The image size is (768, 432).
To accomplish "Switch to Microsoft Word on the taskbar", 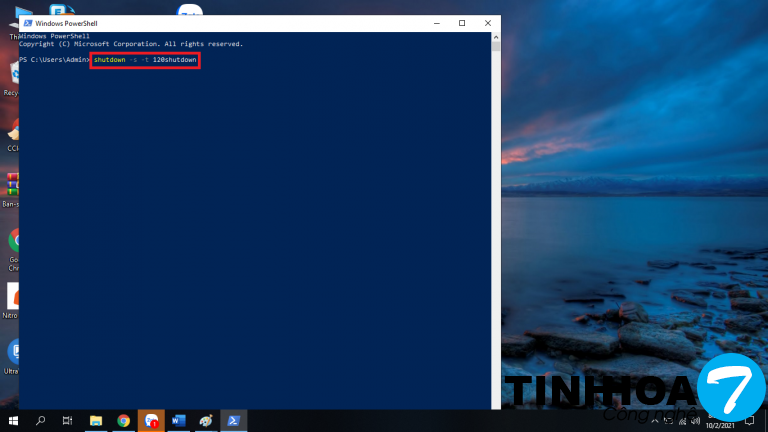I will click(178, 421).
